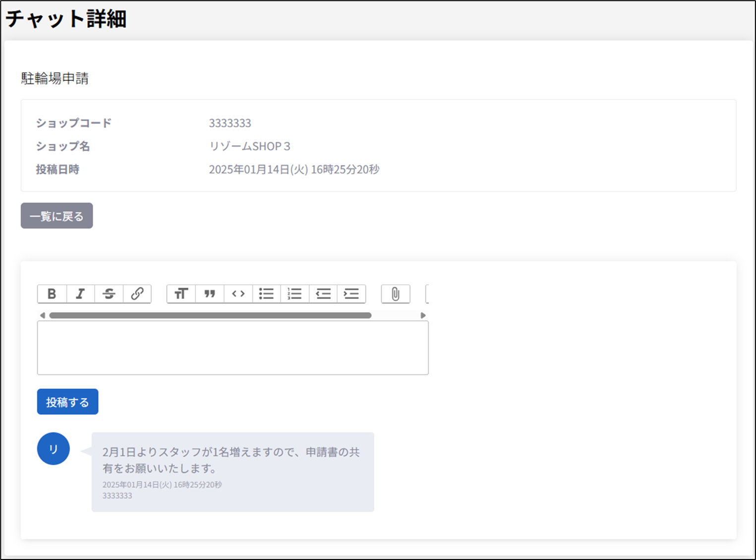Insert a hyperlink using the link icon

pos(137,294)
